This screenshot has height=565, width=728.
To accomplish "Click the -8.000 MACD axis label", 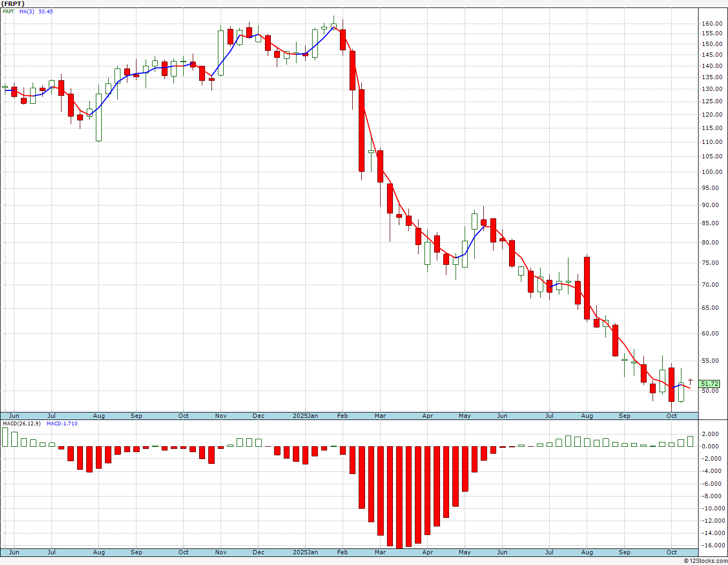I will click(710, 496).
